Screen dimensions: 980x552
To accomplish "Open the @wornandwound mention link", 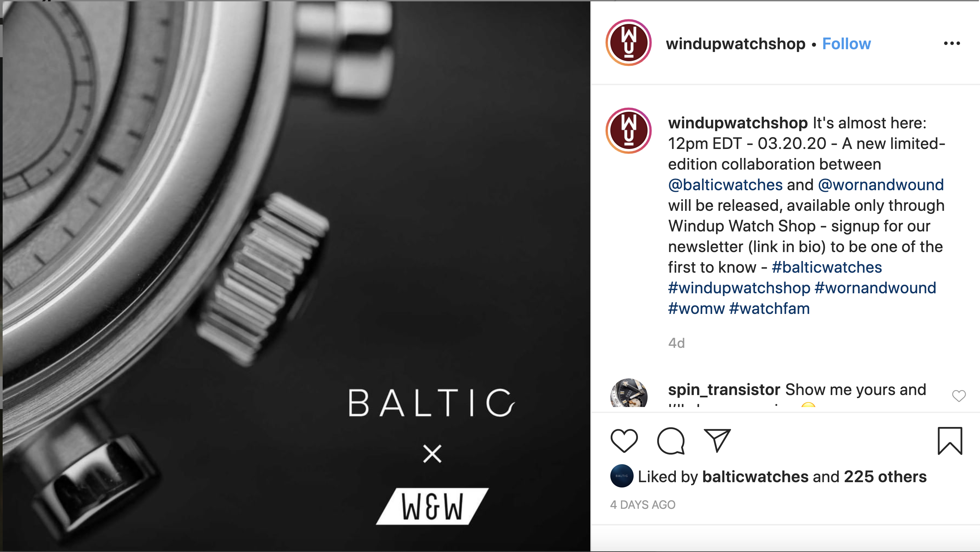I will 881,185.
